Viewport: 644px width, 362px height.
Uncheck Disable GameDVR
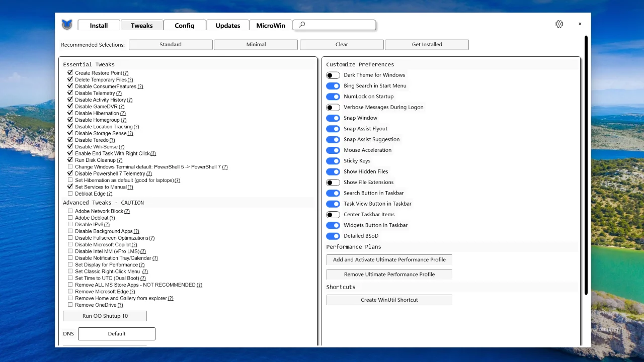(70, 107)
